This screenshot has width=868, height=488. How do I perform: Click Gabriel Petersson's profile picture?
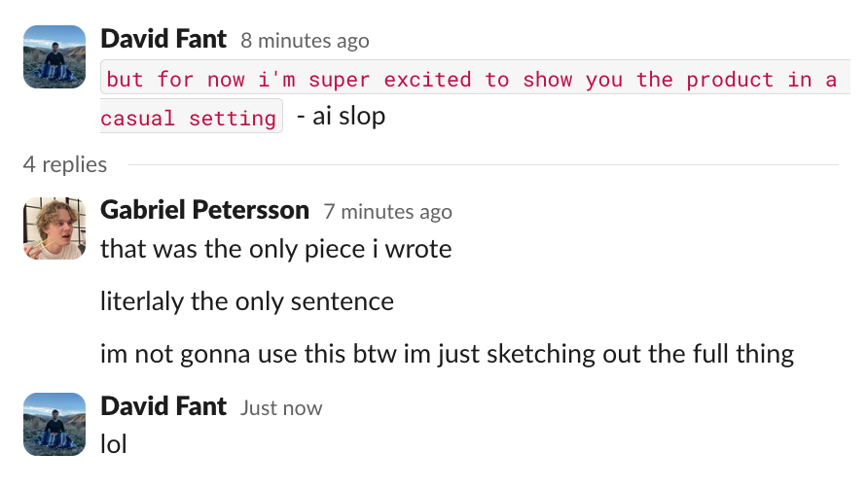tap(54, 228)
